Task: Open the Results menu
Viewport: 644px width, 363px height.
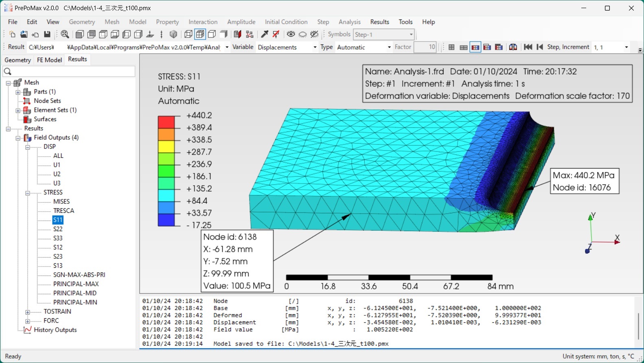Action: pyautogui.click(x=379, y=22)
